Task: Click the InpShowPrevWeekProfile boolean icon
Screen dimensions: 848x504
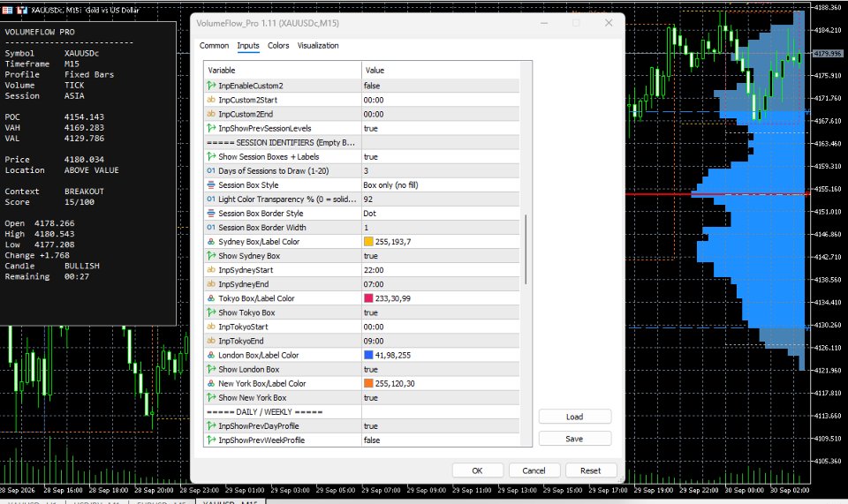Action: (211, 440)
